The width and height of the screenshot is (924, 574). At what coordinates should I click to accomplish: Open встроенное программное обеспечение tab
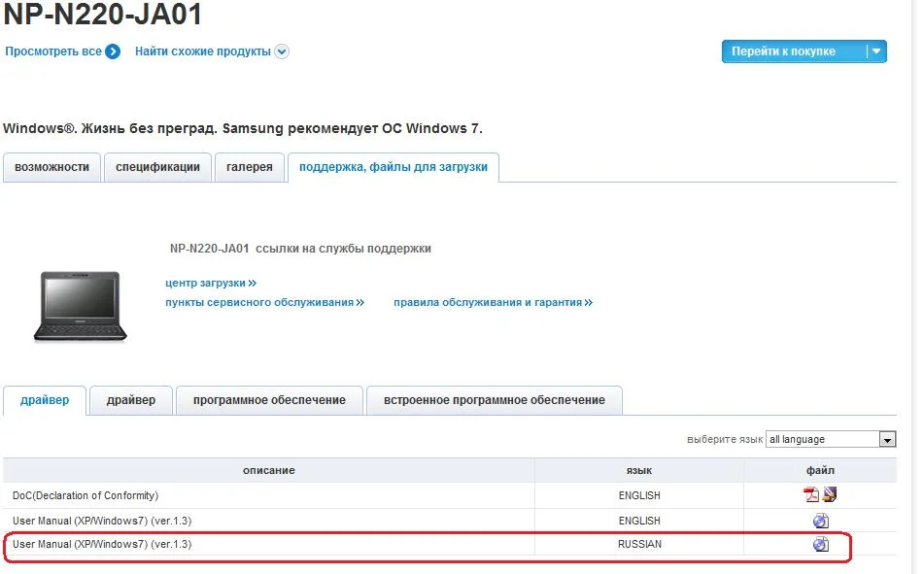pyautogui.click(x=495, y=400)
